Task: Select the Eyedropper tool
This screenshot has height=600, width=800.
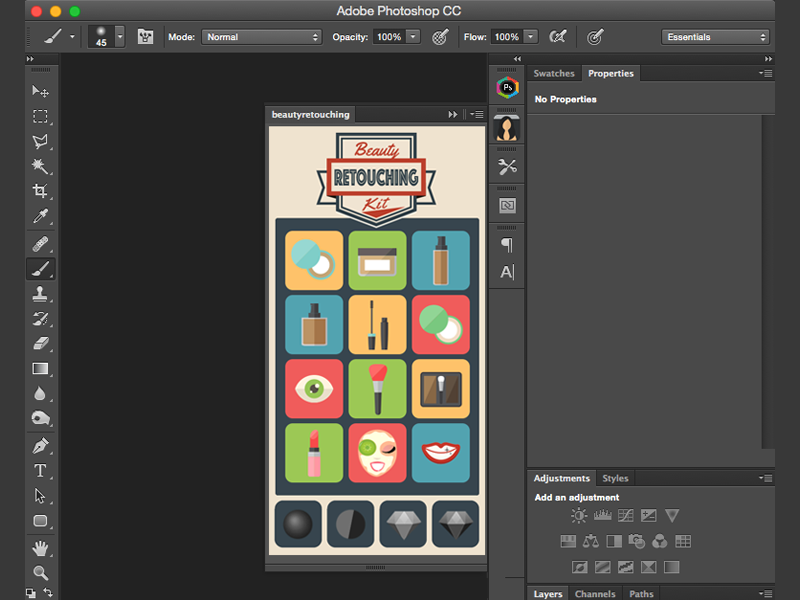Action: tap(40, 216)
